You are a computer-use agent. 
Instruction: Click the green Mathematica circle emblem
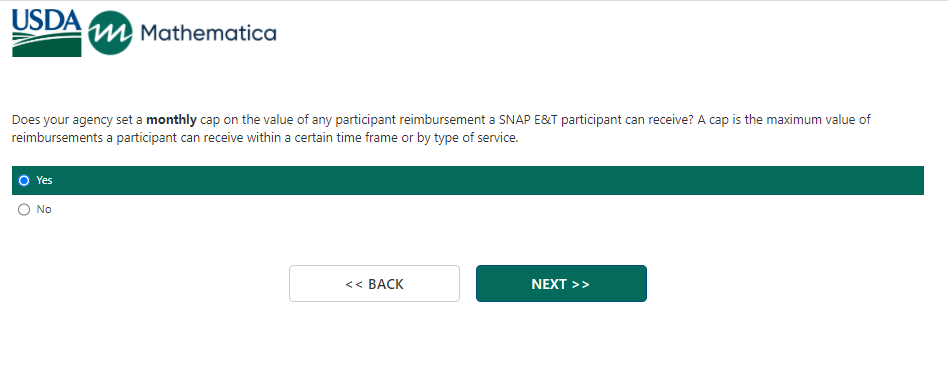tap(110, 33)
